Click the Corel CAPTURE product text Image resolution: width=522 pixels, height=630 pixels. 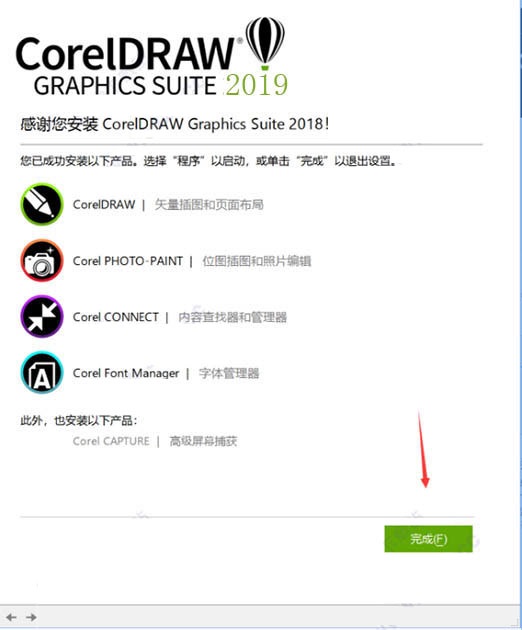point(111,441)
